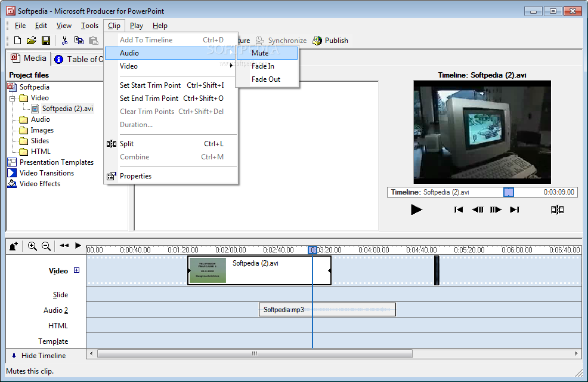Open the Audio folder in project files
Viewport: 588px width, 382px height.
pyautogui.click(x=40, y=119)
